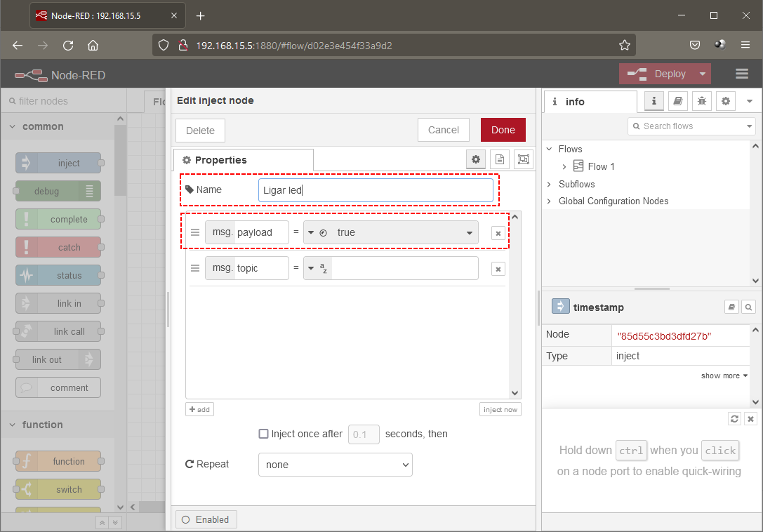
Task: Select the debug node in palette
Action: [58, 192]
